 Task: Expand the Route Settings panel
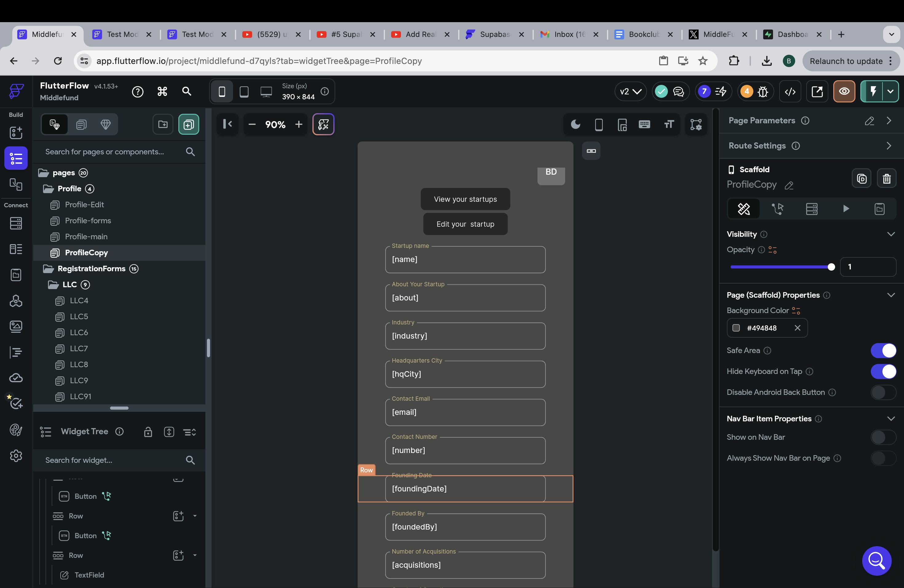coord(888,146)
